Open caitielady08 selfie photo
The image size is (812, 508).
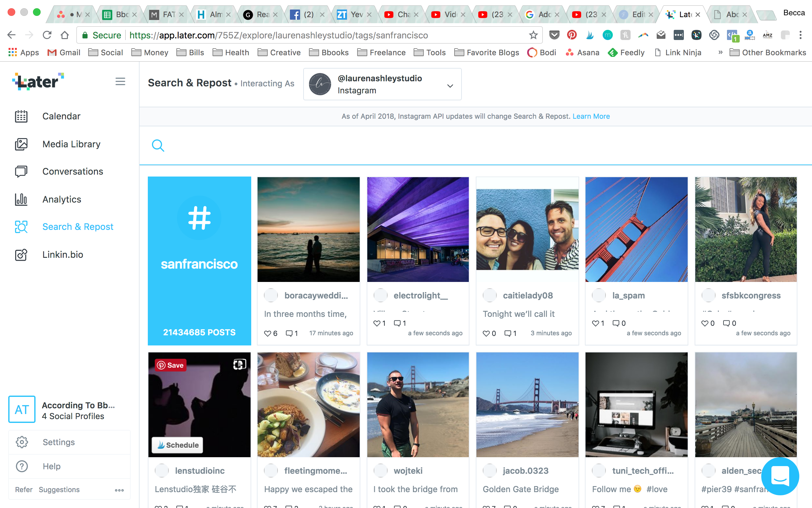coord(527,230)
